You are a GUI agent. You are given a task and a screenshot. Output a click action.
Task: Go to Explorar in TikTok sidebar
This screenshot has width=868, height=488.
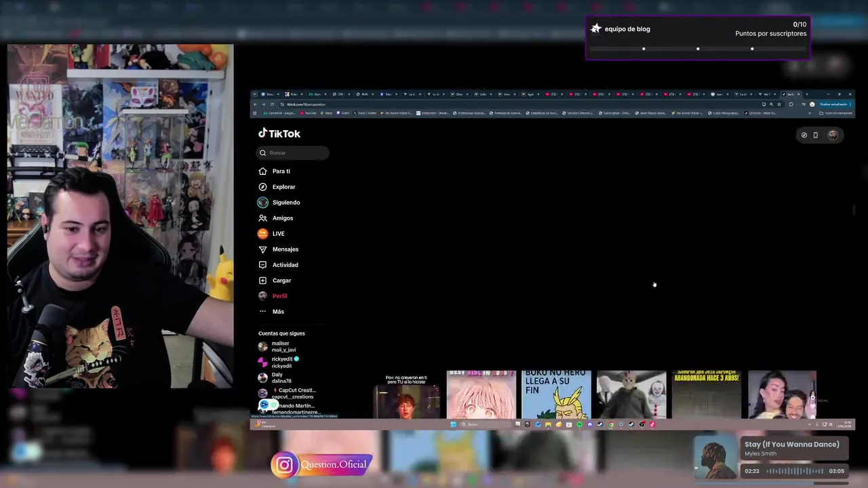(x=277, y=187)
